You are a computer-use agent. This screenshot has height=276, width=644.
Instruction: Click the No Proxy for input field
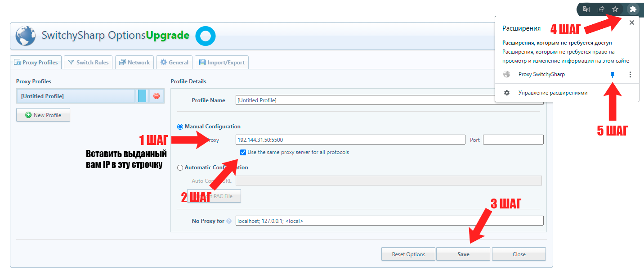click(x=389, y=221)
